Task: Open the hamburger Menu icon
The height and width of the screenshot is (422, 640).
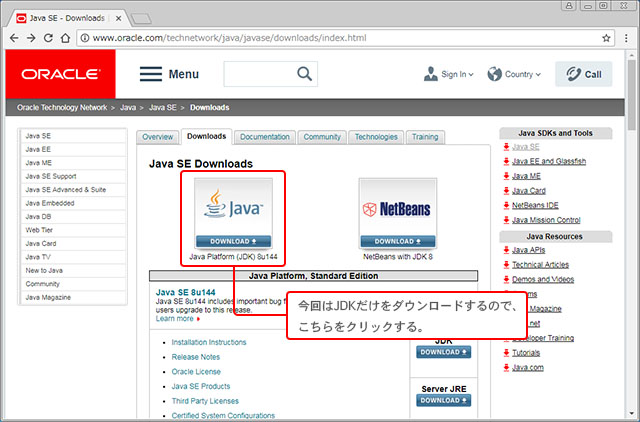Action: tap(151, 74)
